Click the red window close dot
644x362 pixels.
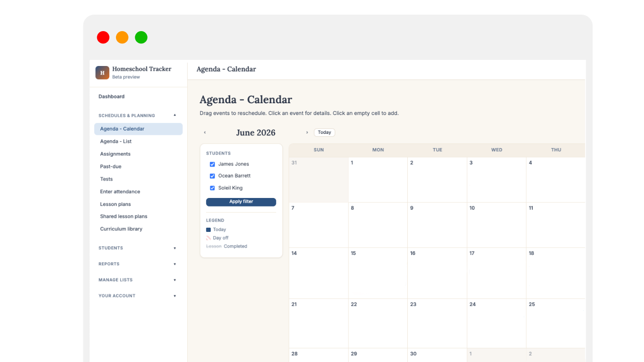(x=103, y=37)
